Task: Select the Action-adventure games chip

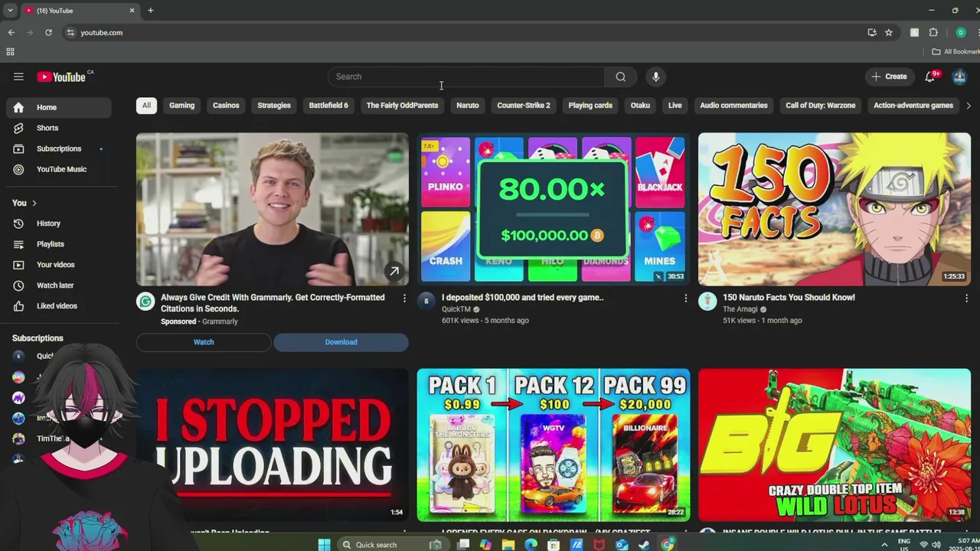Action: pos(913,106)
